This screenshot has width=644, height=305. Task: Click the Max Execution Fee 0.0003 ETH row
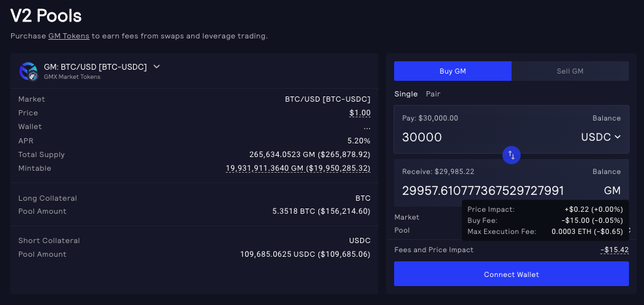point(545,231)
